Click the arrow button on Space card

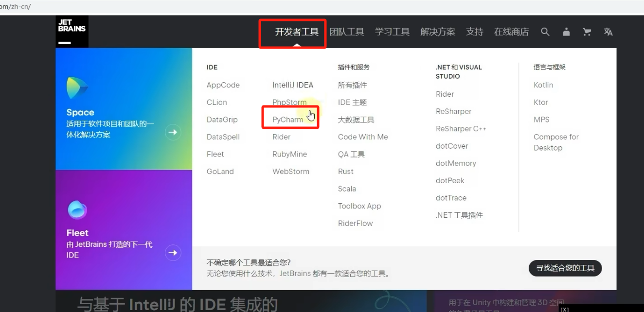tap(173, 132)
